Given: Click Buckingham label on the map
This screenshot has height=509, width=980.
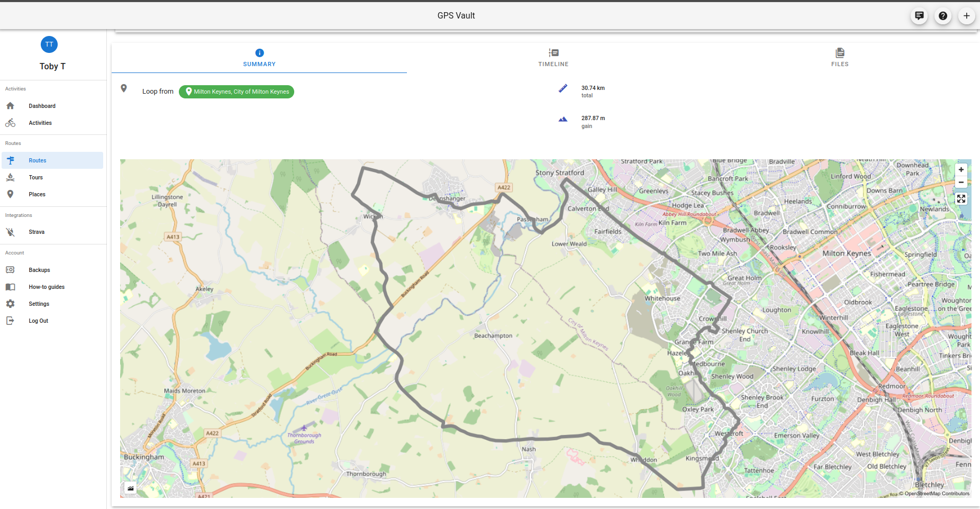Looking at the screenshot, I should click(144, 457).
